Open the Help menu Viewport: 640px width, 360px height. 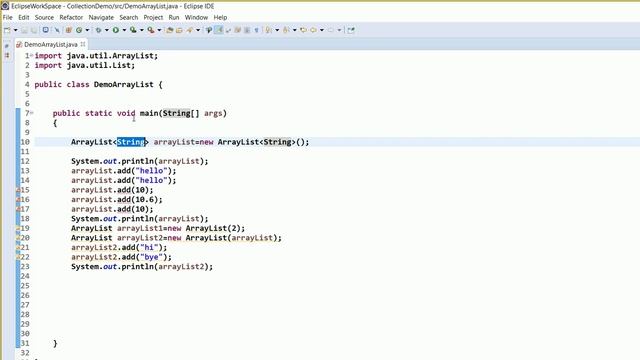pyautogui.click(x=220, y=18)
